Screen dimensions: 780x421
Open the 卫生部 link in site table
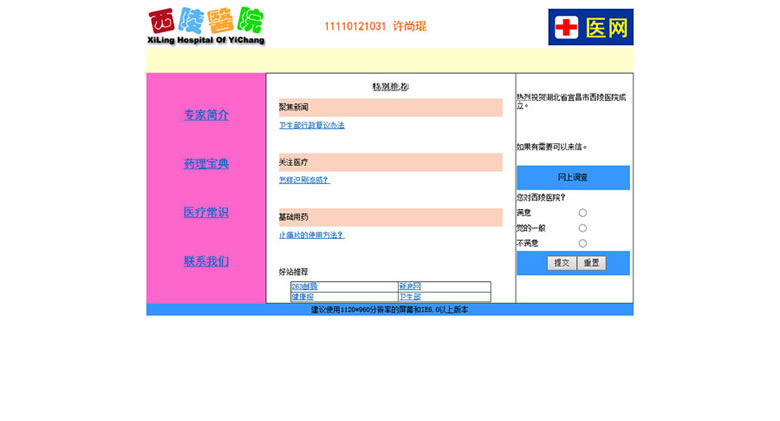[410, 297]
